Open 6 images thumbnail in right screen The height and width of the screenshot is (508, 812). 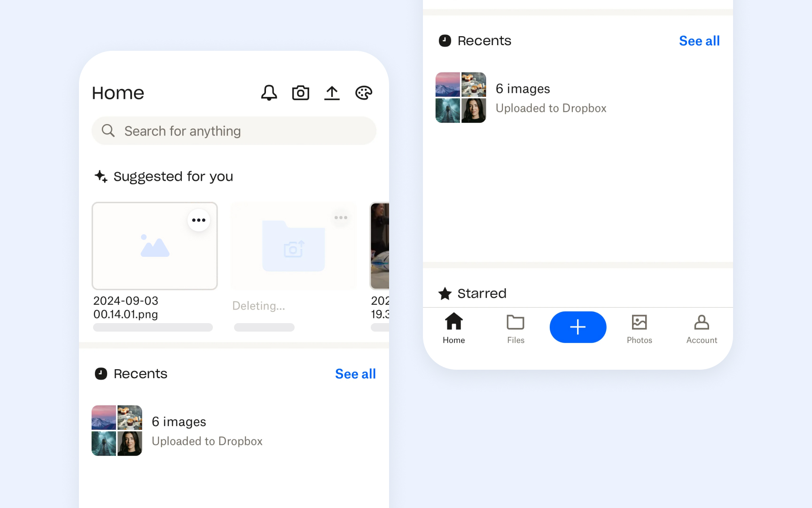click(x=461, y=97)
